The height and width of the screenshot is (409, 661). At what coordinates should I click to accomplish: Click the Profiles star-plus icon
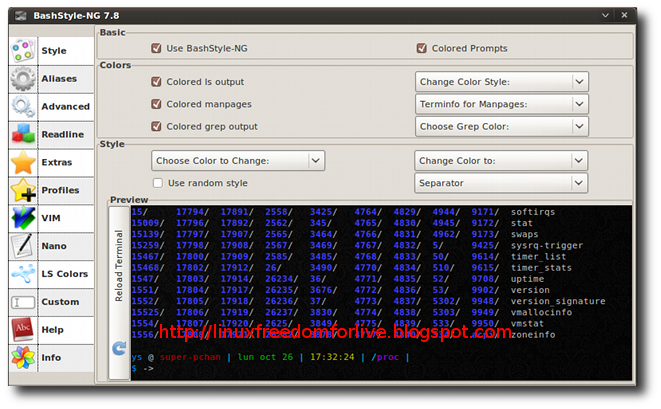(23, 190)
